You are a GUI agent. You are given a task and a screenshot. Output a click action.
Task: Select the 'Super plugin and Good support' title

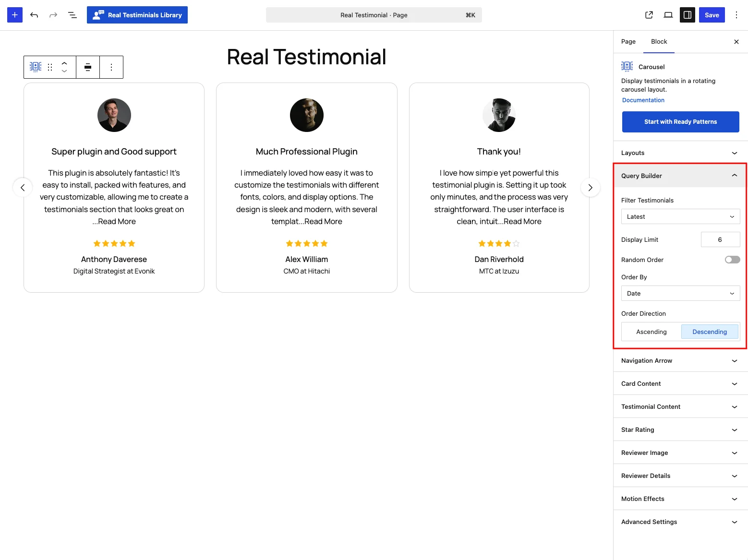[114, 152]
